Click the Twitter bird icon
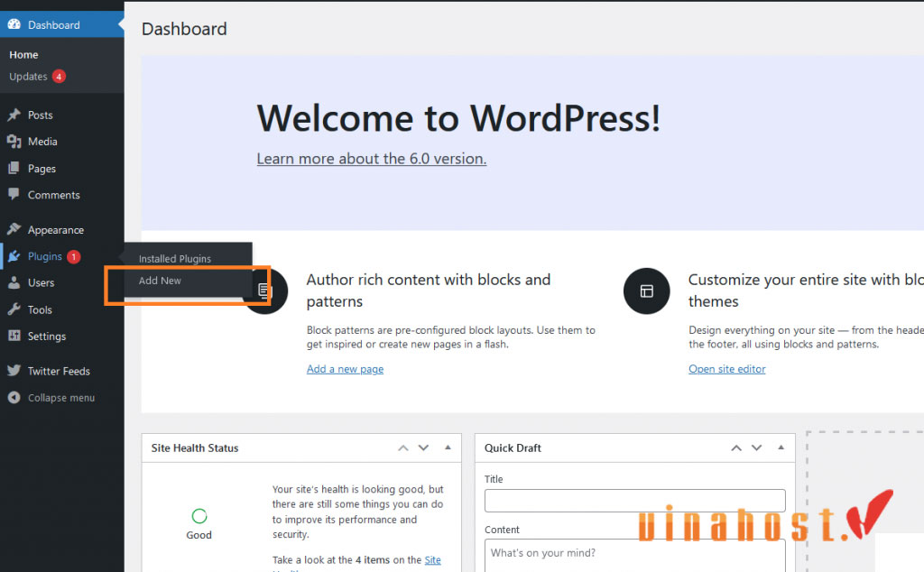The height and width of the screenshot is (572, 924). [14, 371]
